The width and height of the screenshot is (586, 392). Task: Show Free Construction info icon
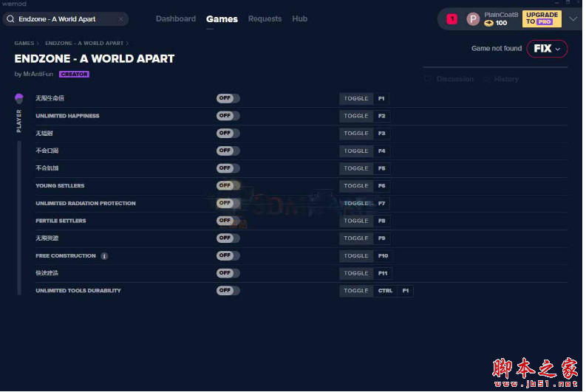pyautogui.click(x=104, y=256)
